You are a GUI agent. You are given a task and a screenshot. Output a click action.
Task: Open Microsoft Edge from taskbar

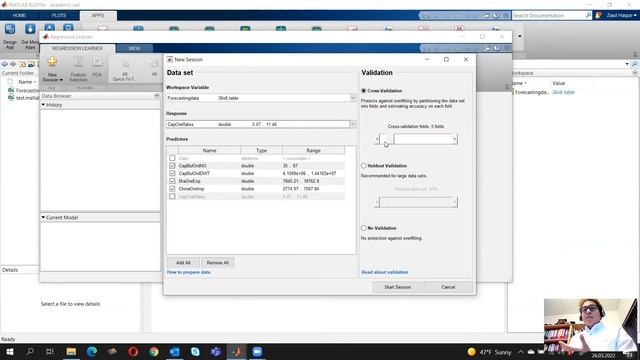[92, 351]
